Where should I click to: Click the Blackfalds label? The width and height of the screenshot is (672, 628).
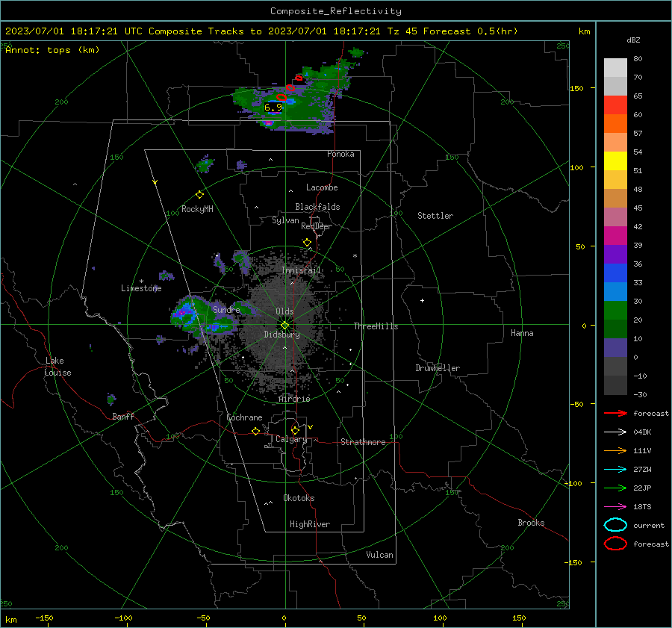tap(317, 207)
